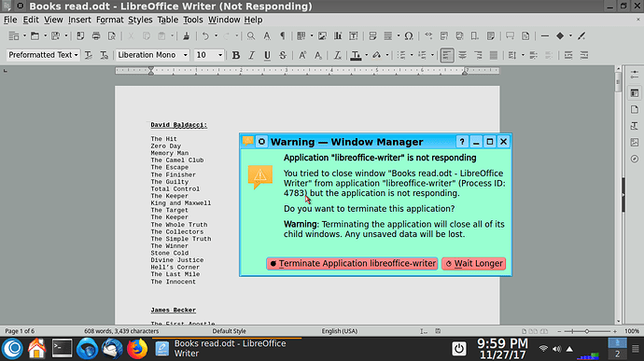Open the Insert menu
Screen dimensions: 644x361
(x=79, y=20)
